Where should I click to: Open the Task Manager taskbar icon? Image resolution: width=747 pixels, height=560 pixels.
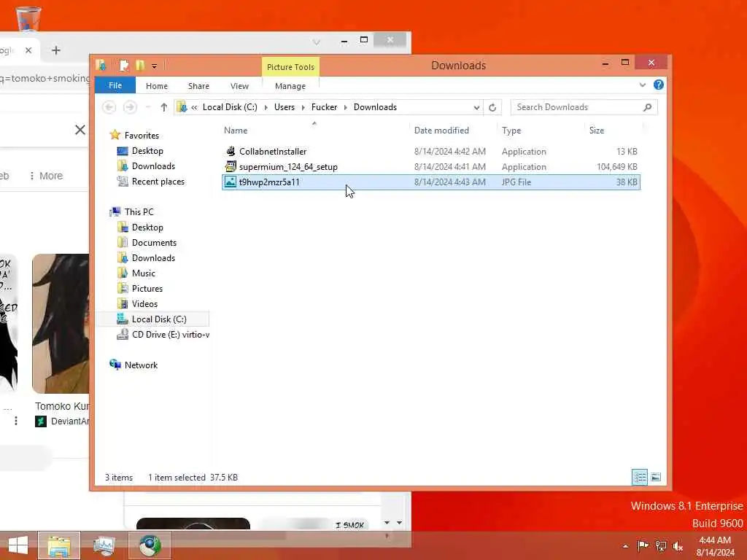point(104,545)
